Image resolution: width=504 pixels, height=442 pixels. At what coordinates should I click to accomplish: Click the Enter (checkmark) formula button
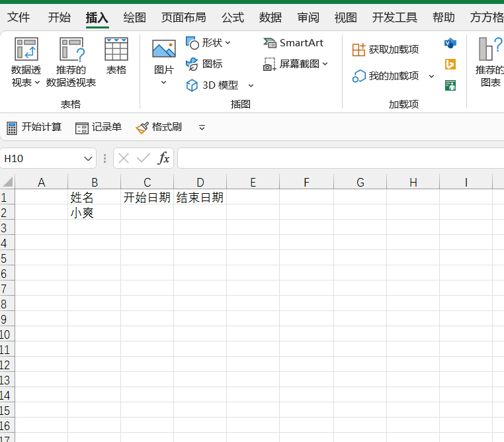tap(144, 158)
